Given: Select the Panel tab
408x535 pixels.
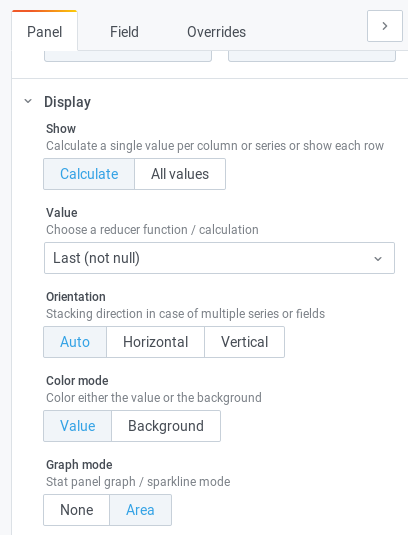Looking at the screenshot, I should pyautogui.click(x=44, y=32).
